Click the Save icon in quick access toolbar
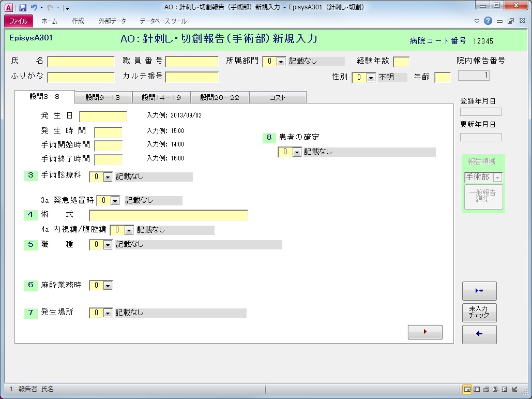This screenshot has height=399, width=532. coord(22,8)
